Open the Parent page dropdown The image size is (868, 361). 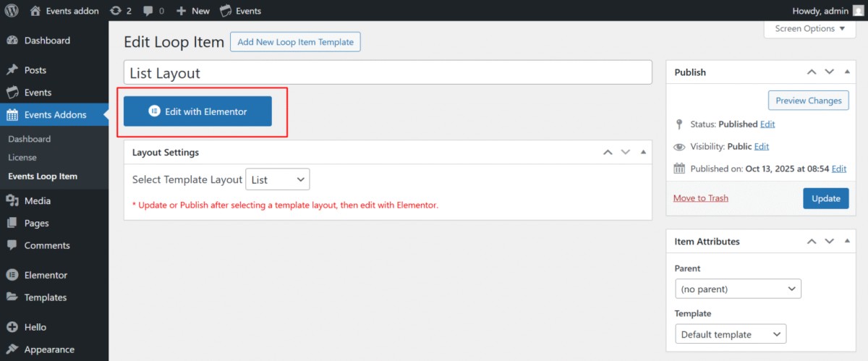[x=737, y=289]
